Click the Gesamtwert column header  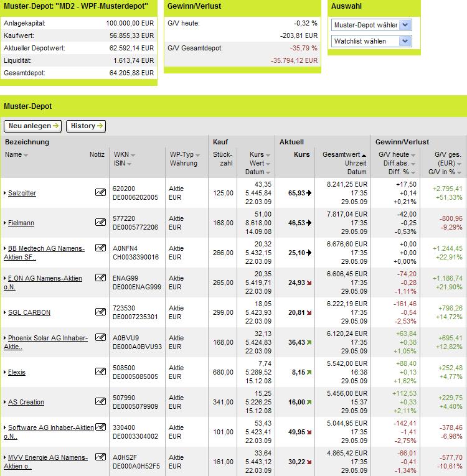(341, 154)
